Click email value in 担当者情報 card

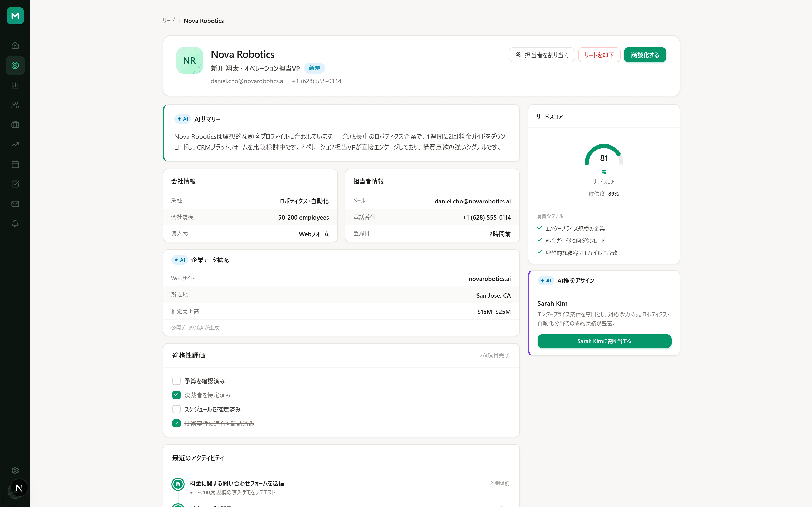tap(473, 201)
